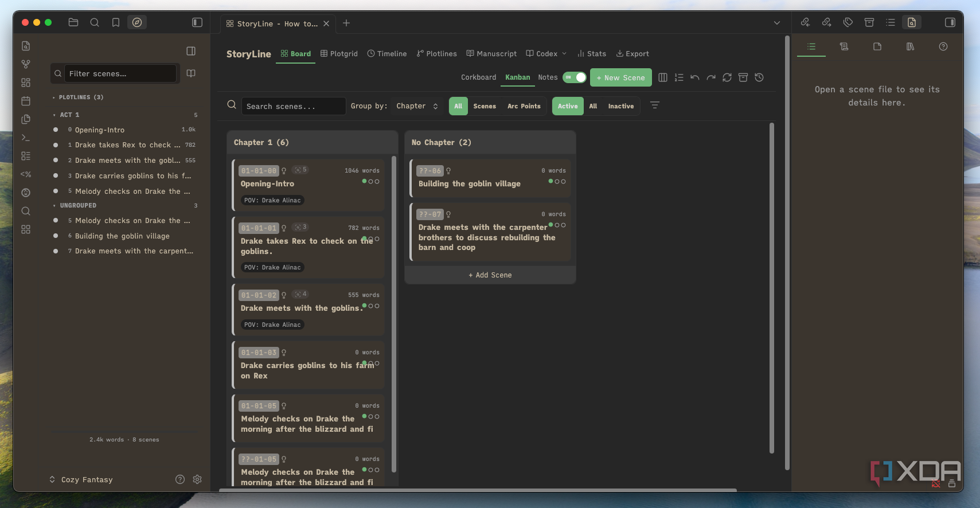Click the redo arrow in Kanban toolbar
The width and height of the screenshot is (980, 508).
point(711,77)
